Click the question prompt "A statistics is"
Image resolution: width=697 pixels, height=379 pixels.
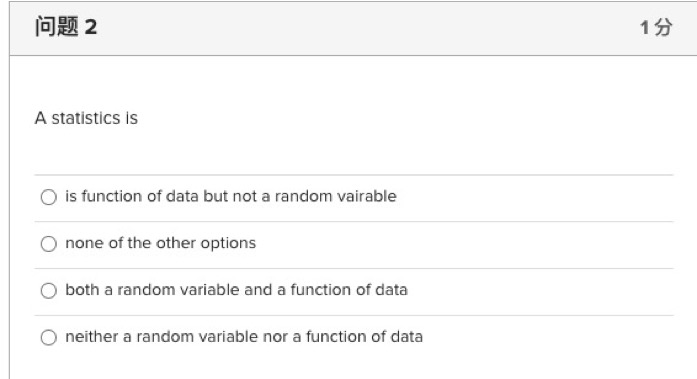click(x=86, y=118)
